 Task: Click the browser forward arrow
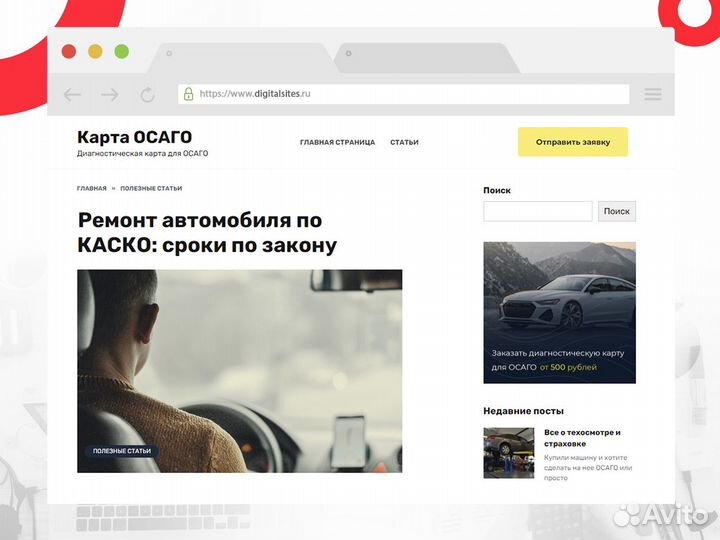click(110, 95)
